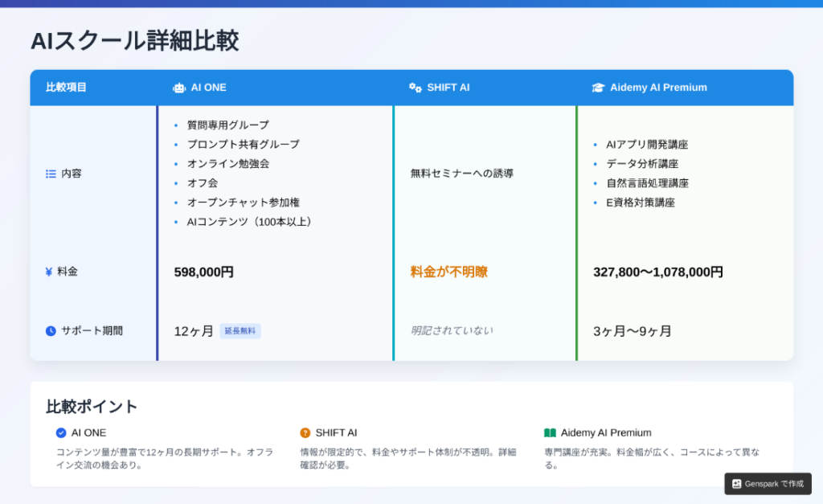Screen dimensions: 823x504
Task: Click the green book icon by Aidemy AI Premium
Action: (550, 432)
